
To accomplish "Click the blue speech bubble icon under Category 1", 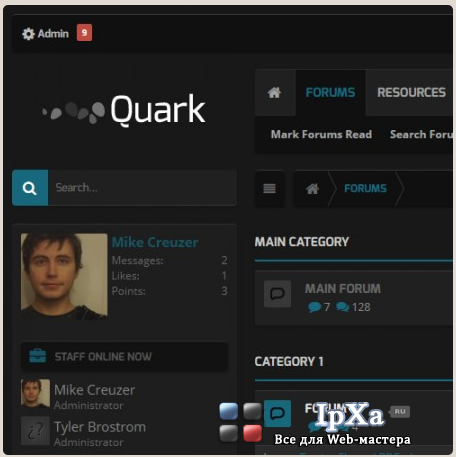I will tap(277, 413).
